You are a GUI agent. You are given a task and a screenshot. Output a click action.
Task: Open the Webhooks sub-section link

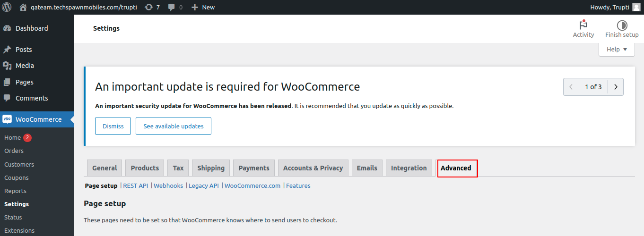click(168, 186)
